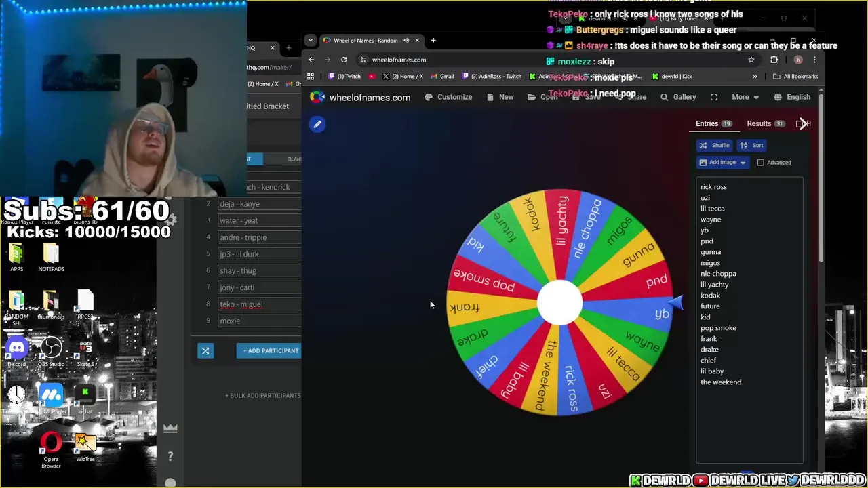Screen dimensions: 868x488
Task: Open the Add image dropdown
Action: pyautogui.click(x=723, y=163)
